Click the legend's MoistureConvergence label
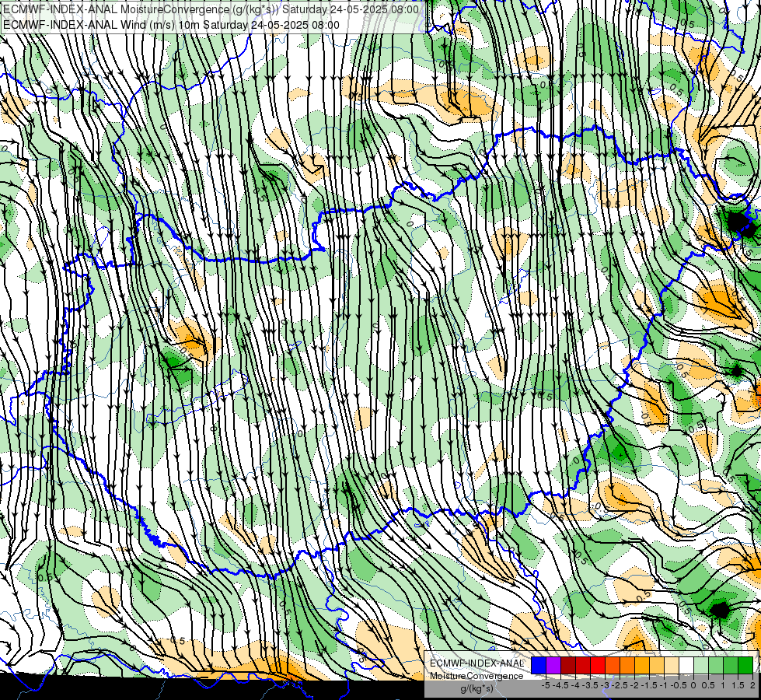The height and width of the screenshot is (700, 761). 476,676
